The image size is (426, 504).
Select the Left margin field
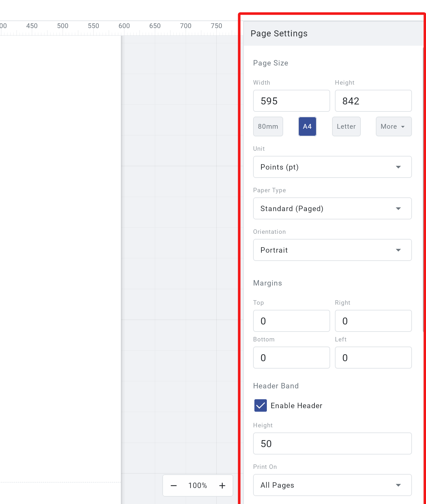pos(373,357)
